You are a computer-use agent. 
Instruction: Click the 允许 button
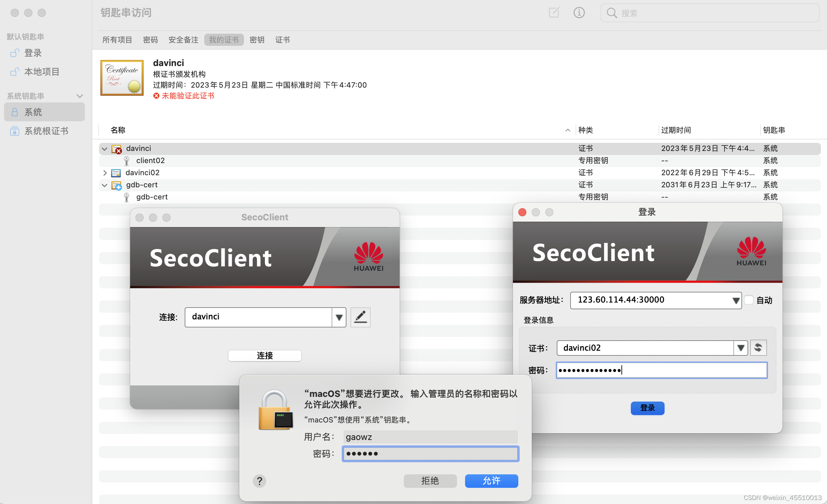[491, 481]
